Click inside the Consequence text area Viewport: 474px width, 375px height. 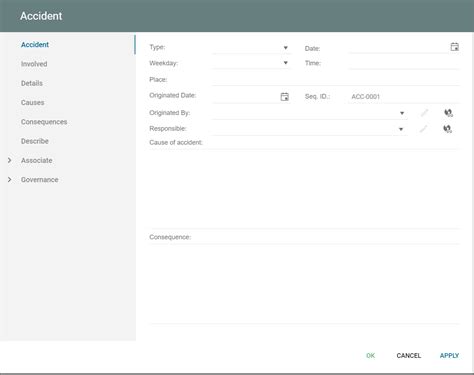click(304, 284)
